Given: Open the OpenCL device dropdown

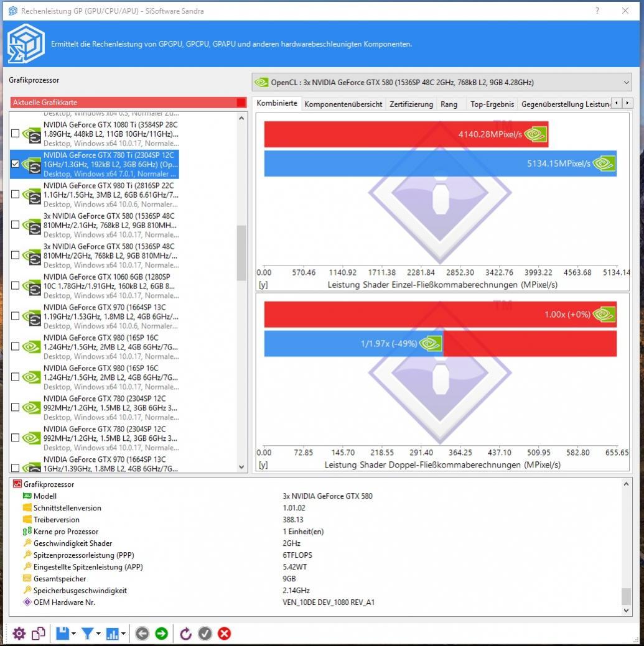Looking at the screenshot, I should click(x=442, y=83).
